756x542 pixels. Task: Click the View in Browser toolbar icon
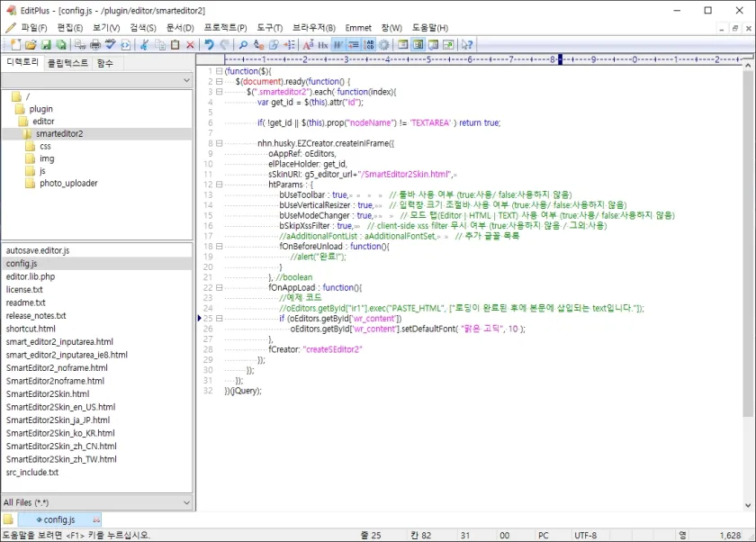(126, 45)
